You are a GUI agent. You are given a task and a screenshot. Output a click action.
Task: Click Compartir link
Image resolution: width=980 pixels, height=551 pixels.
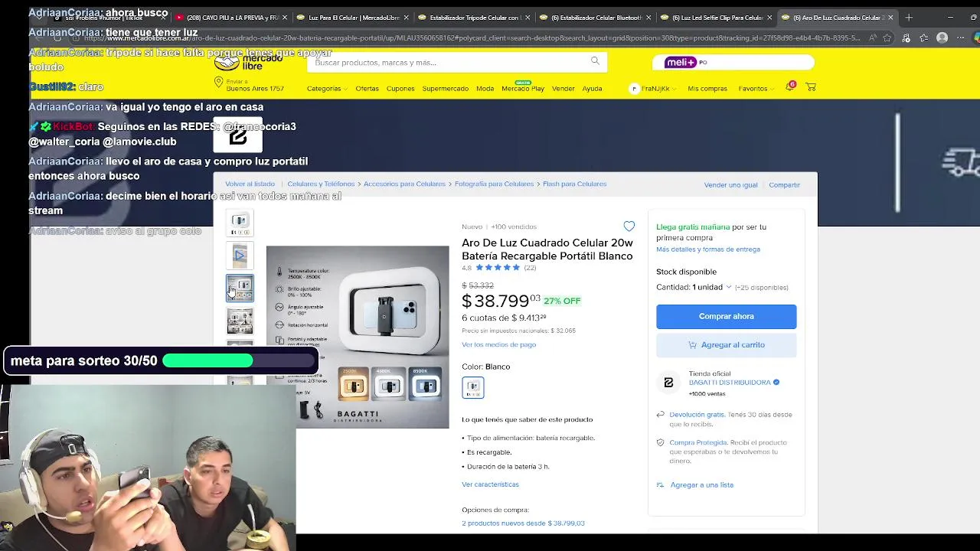[784, 185]
